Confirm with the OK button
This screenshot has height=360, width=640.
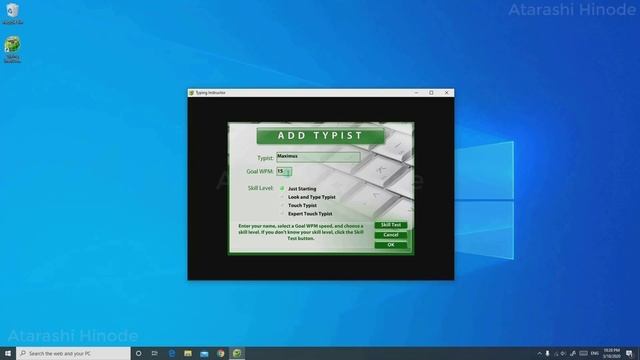(x=391, y=245)
